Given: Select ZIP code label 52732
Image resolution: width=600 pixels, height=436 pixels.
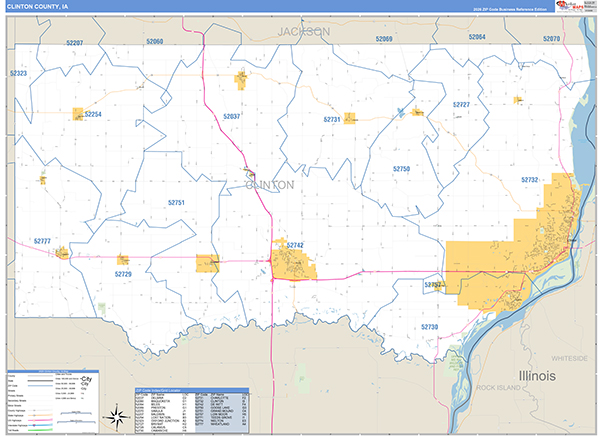Looking at the screenshot, I should pos(530,180).
